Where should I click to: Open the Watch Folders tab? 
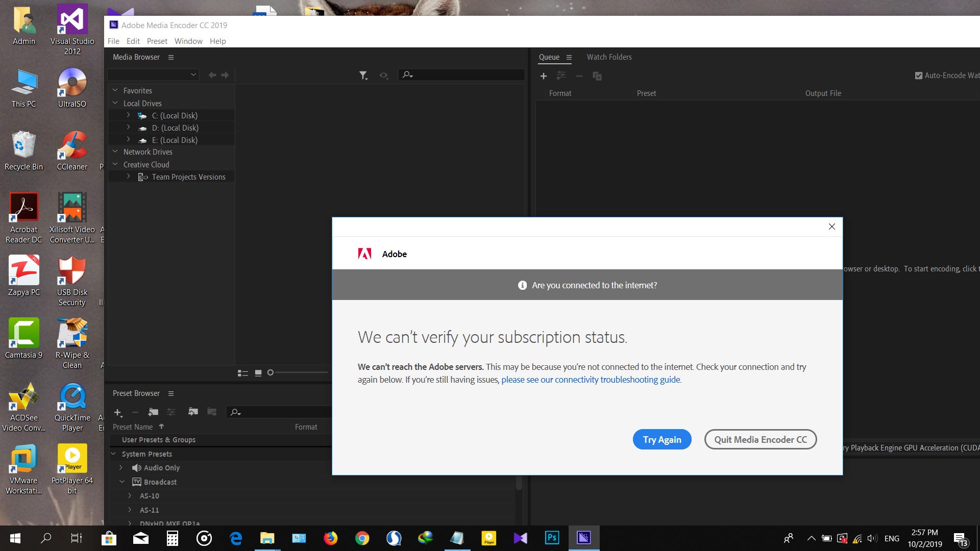coord(609,57)
